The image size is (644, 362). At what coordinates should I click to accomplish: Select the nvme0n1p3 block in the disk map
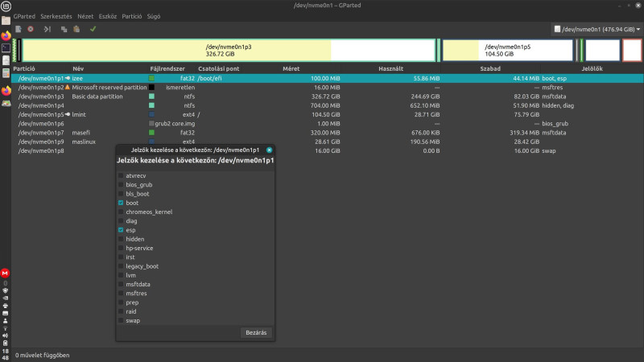(x=229, y=50)
